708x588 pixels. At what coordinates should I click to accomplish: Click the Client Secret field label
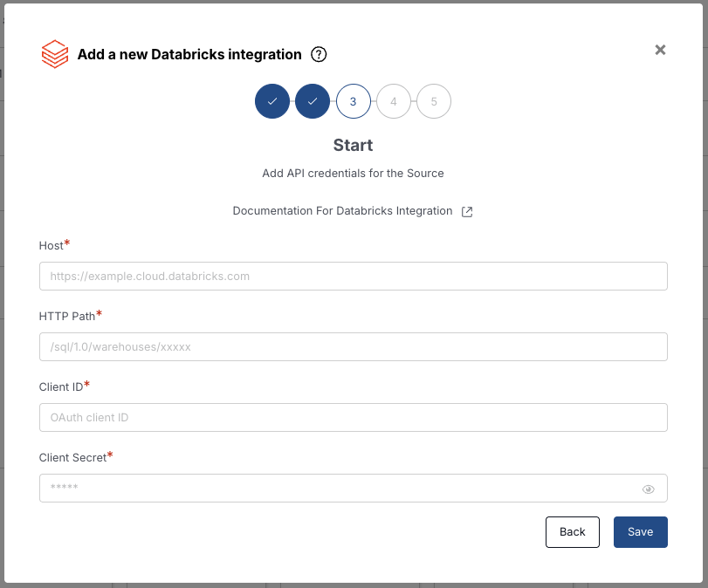[72, 458]
